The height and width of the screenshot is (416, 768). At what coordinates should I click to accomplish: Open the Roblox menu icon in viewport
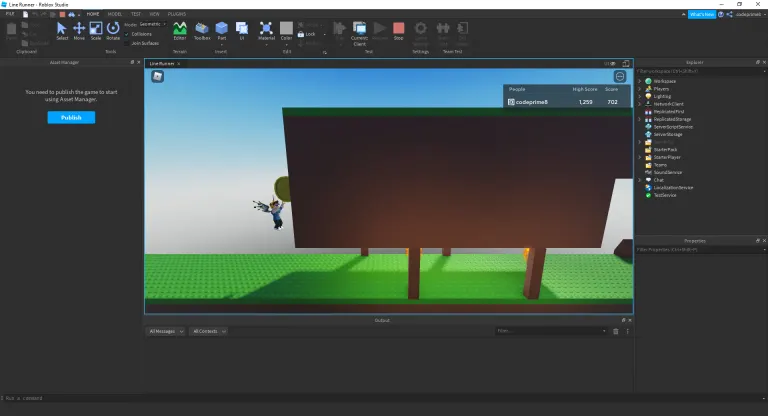pos(157,76)
